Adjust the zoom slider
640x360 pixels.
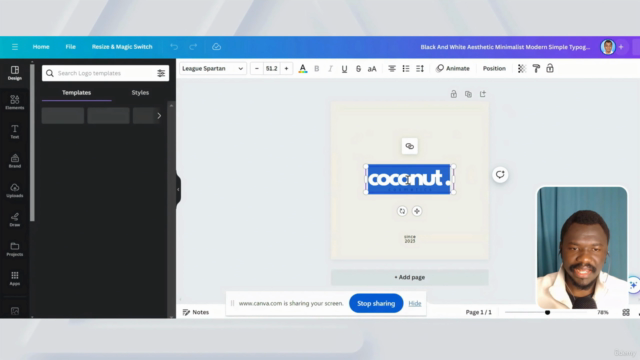coord(547,312)
